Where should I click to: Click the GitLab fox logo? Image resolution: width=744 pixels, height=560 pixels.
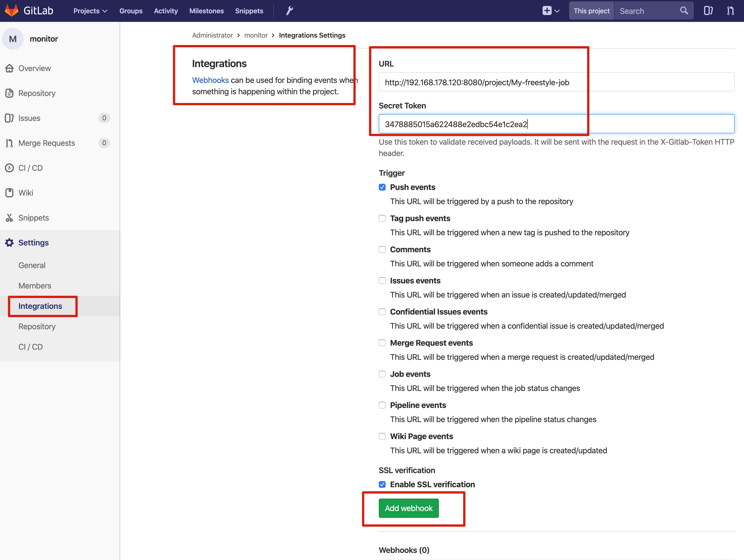(x=12, y=11)
